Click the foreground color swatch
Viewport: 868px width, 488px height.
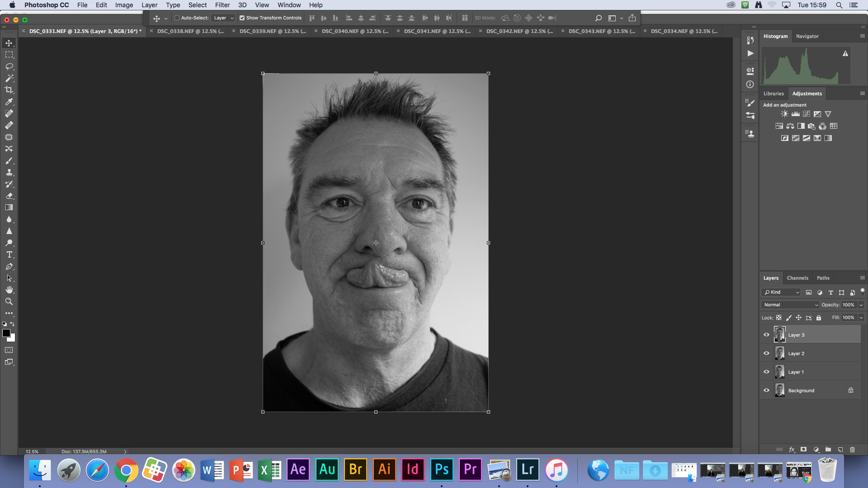6,333
